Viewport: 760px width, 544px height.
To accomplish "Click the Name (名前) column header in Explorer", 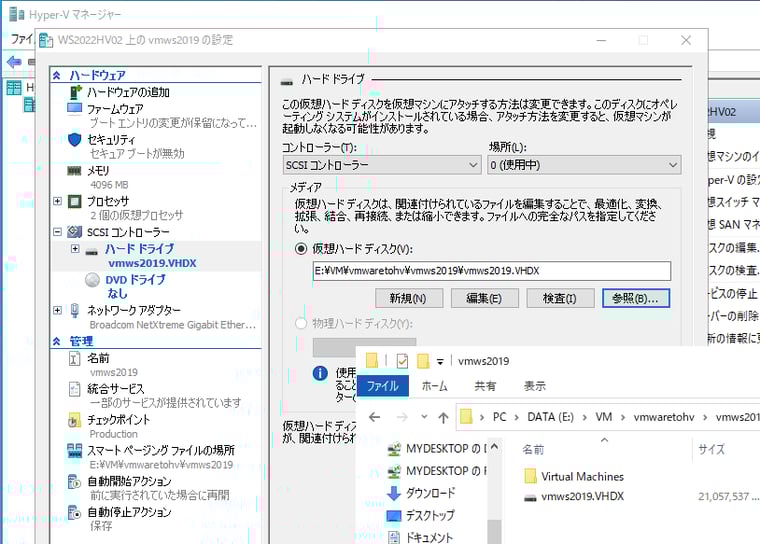I will pos(533,449).
